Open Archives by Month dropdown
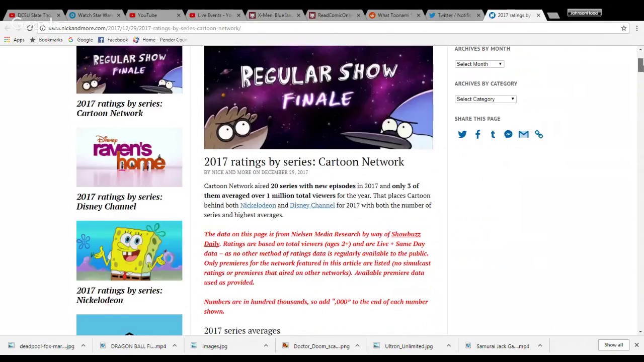644x362 pixels. click(479, 64)
